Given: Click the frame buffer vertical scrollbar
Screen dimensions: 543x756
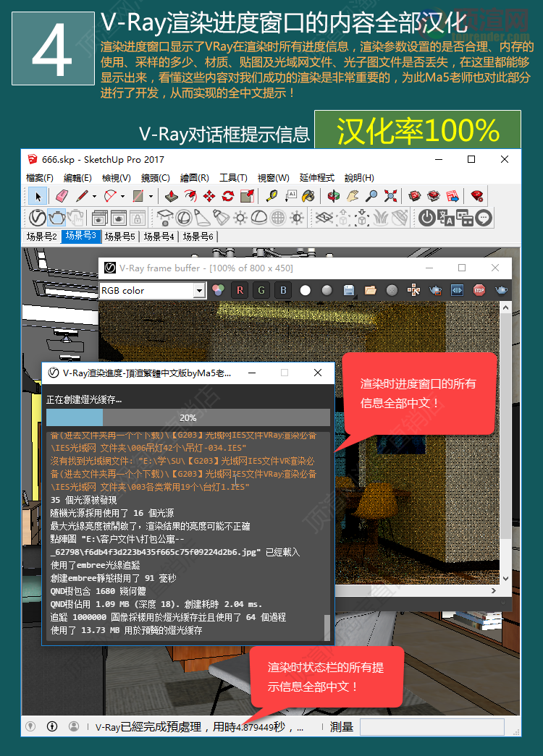Looking at the screenshot, I should [x=505, y=443].
